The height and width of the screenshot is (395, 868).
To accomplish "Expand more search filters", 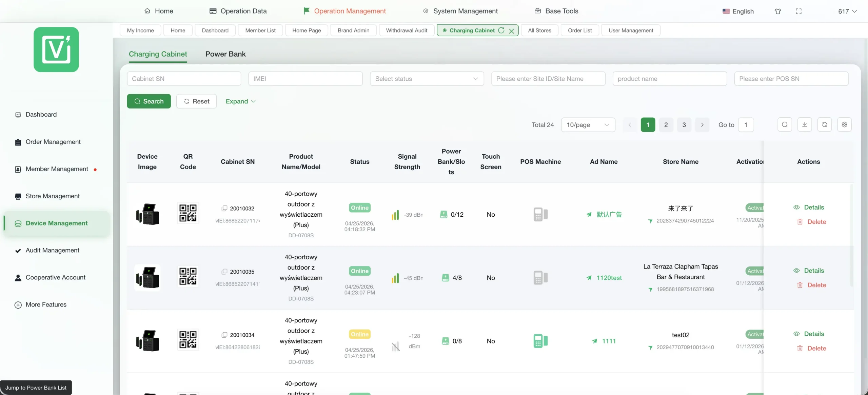I will point(241,101).
